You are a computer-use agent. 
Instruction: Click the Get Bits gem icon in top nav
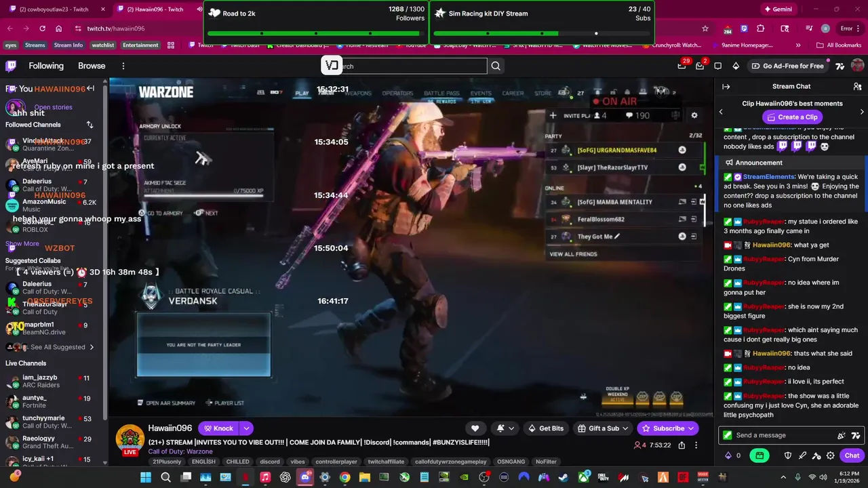pyautogui.click(x=736, y=66)
